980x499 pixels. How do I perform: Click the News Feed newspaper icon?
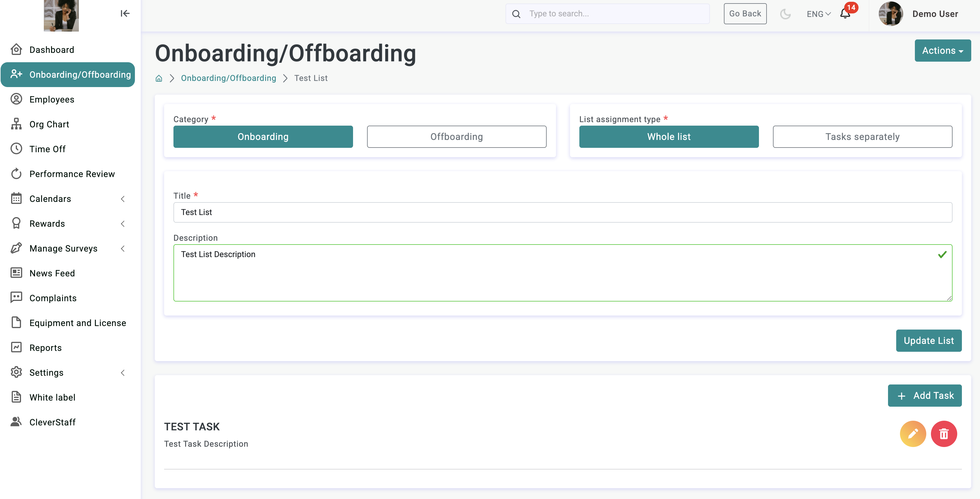(16, 273)
